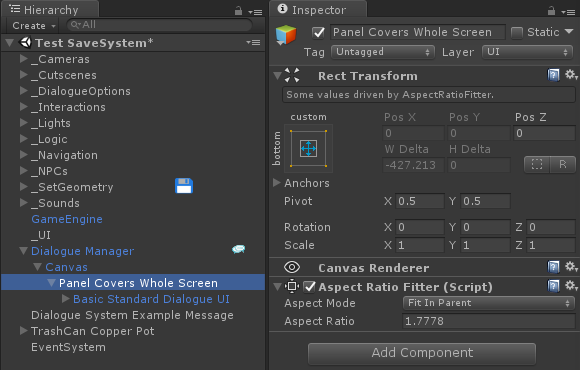580x370 pixels.
Task: Click the Unity scene icon next to Test SaveSystem
Action: (26, 43)
